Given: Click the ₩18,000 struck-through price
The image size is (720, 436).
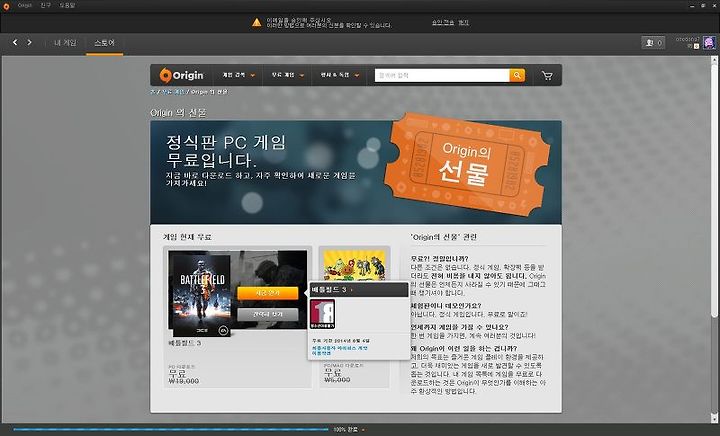Looking at the screenshot, I should (184, 381).
